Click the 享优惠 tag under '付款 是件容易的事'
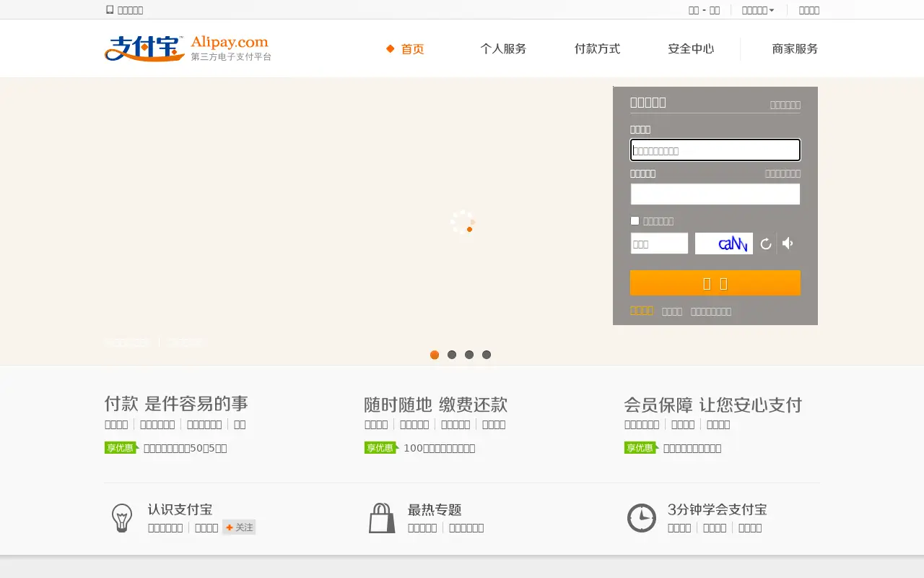 (x=121, y=448)
